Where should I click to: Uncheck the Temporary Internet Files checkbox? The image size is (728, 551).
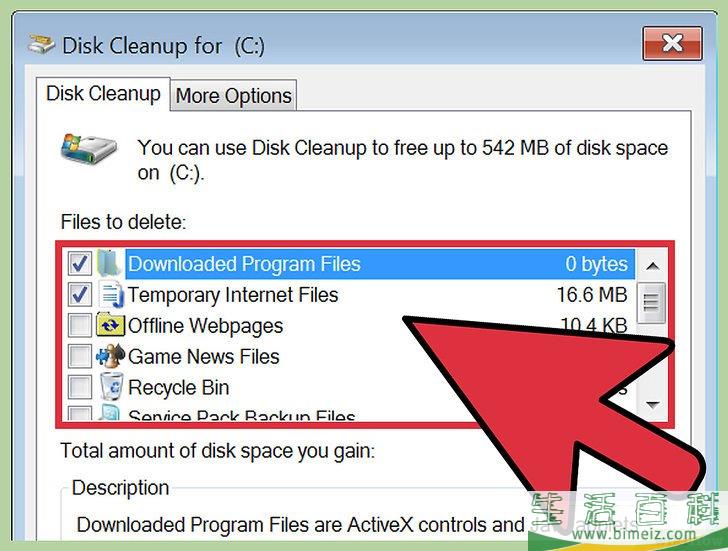point(80,294)
